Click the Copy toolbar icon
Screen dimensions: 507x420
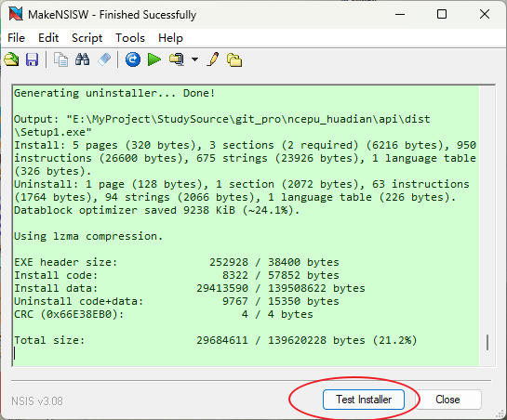pos(60,59)
